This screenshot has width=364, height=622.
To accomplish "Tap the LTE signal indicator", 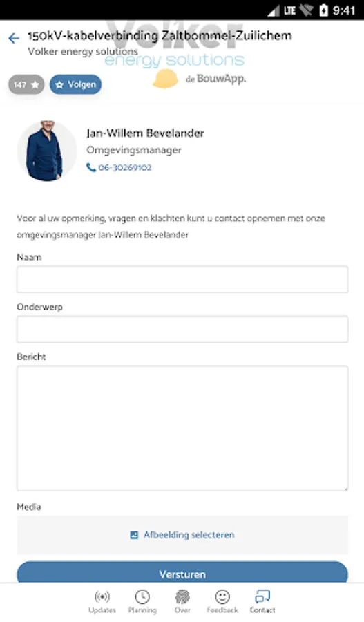I will click(289, 10).
